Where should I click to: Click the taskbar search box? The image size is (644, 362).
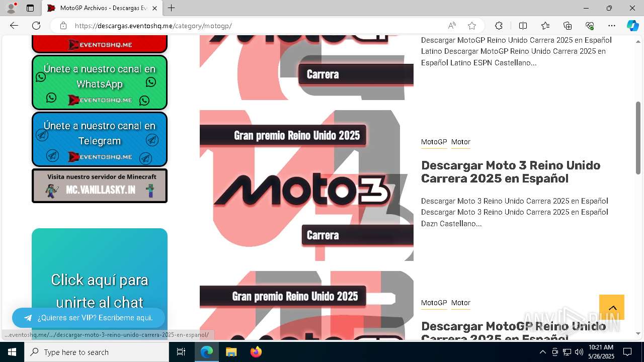pos(97,352)
